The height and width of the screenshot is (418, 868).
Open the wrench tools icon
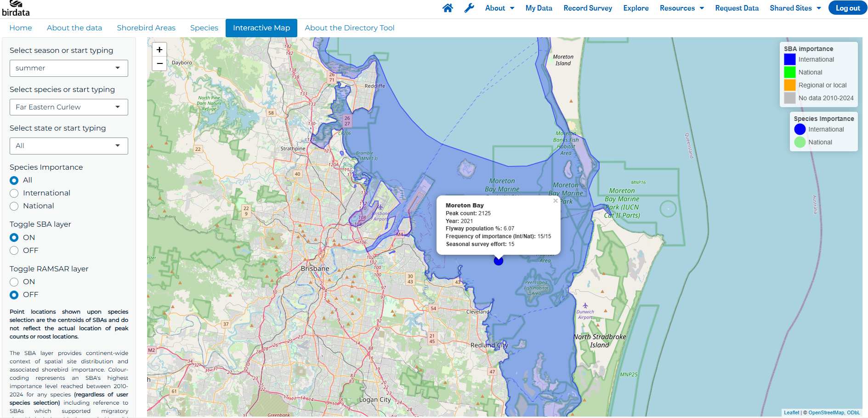click(469, 8)
